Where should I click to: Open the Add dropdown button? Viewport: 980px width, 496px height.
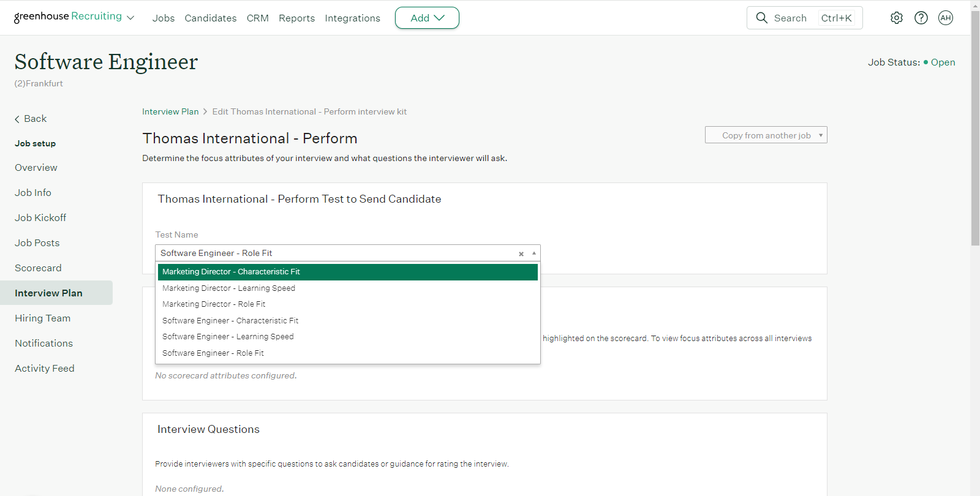[427, 18]
